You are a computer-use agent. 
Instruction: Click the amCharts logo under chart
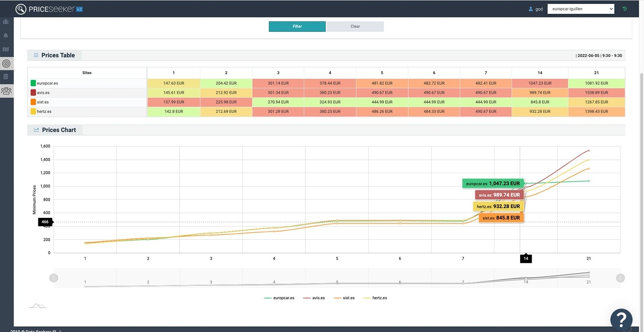tap(38, 306)
